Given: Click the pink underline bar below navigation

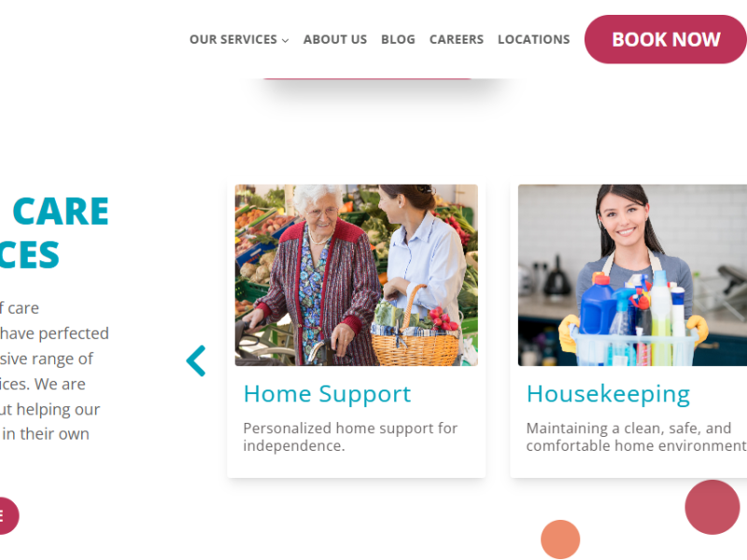Looking at the screenshot, I should tap(367, 78).
